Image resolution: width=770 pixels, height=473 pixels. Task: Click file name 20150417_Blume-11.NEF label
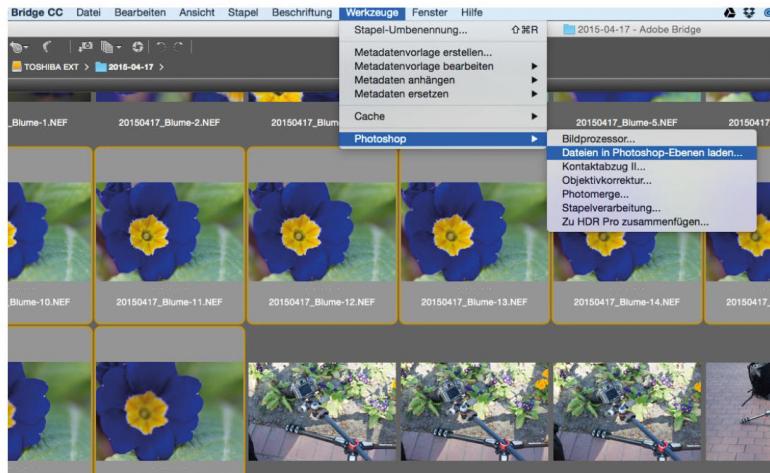169,302
